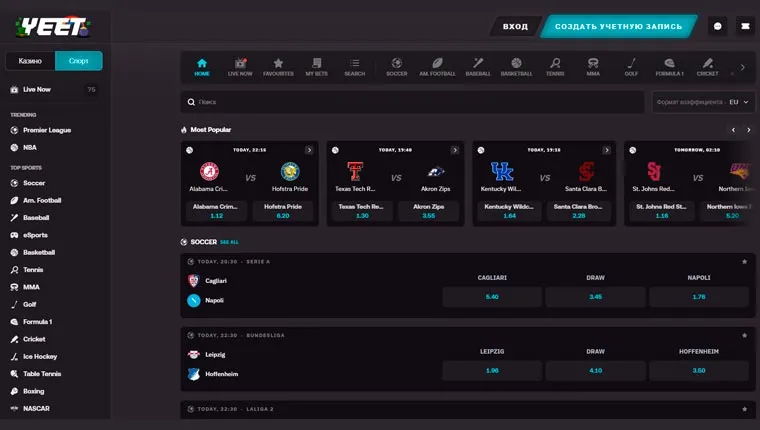The width and height of the screenshot is (760, 430).
Task: Open MMA in the sidebar
Action: tap(31, 287)
